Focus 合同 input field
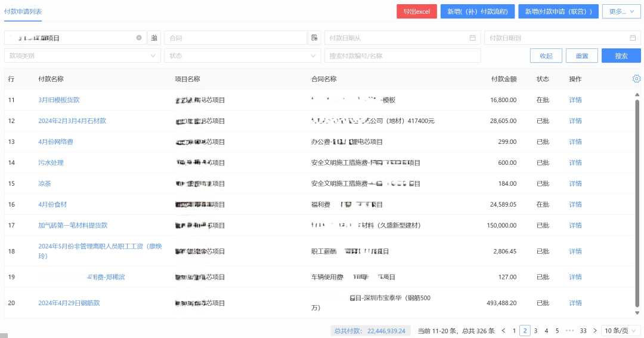Screen dimensions: 644x338 [x=236, y=38]
